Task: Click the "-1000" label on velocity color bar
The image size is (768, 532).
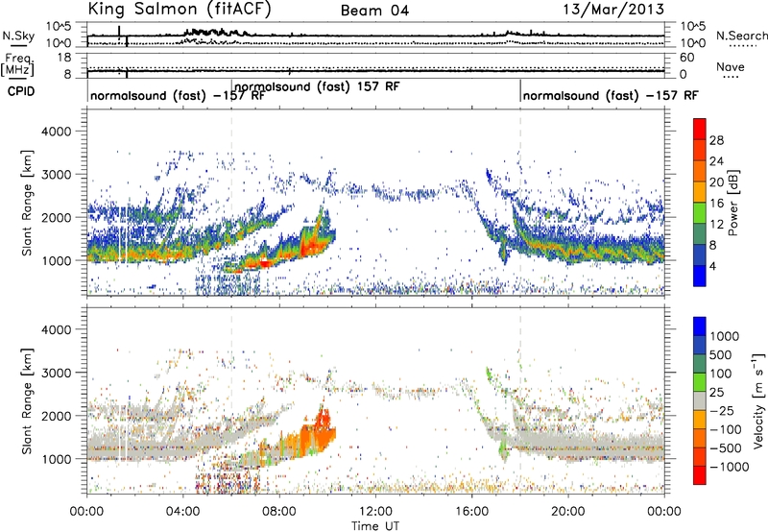Action: click(729, 467)
